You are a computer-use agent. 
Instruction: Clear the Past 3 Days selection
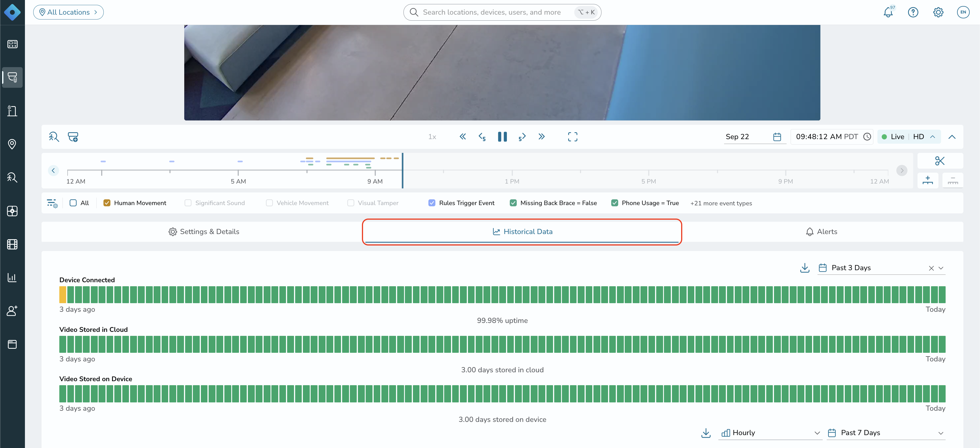coord(931,268)
